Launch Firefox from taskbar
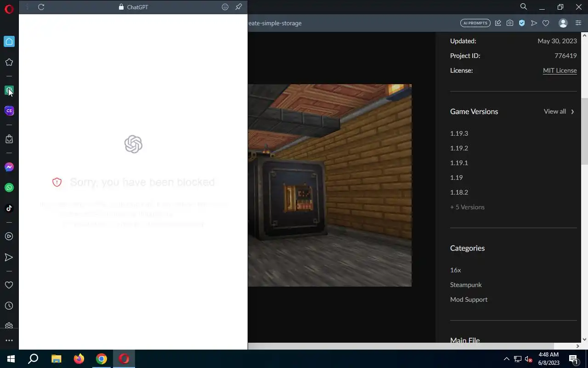Screen dimensions: 588x368 pos(79,359)
